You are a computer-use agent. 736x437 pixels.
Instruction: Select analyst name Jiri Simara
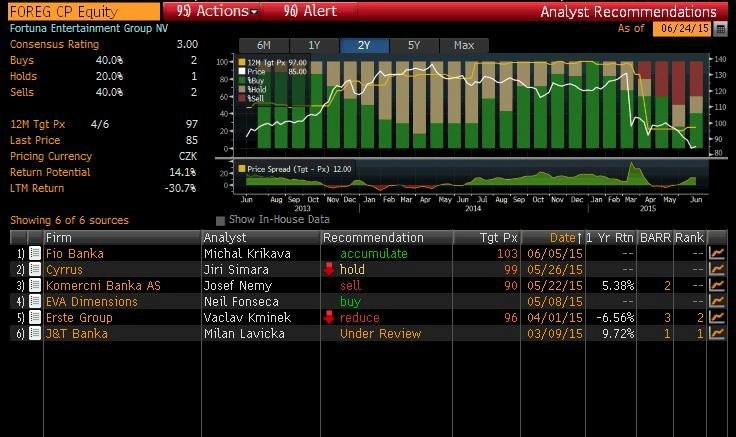pos(237,270)
